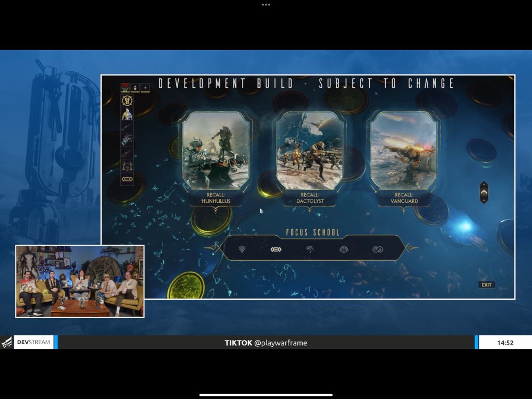Select the first loadout slot with the avatar glyph
The height and width of the screenshot is (399, 532).
coord(125,88)
